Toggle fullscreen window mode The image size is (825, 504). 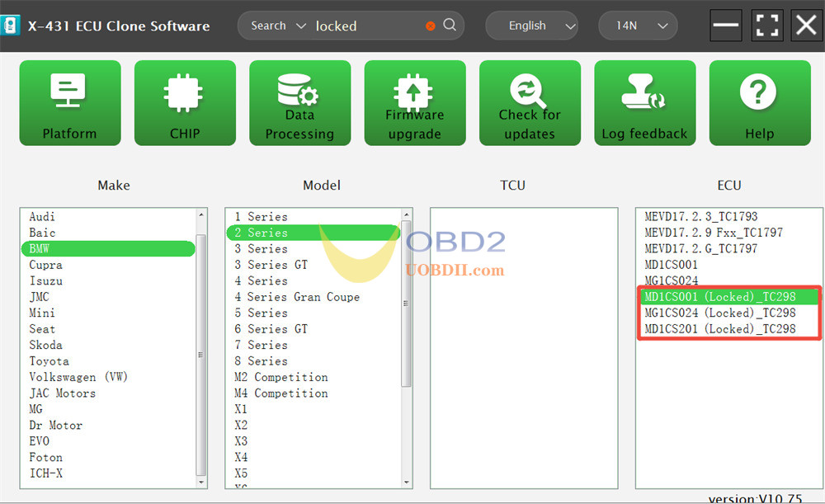(766, 26)
